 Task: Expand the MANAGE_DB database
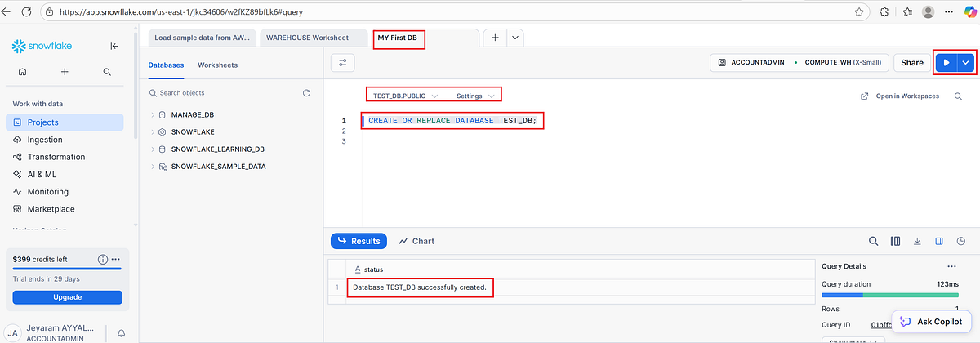153,115
